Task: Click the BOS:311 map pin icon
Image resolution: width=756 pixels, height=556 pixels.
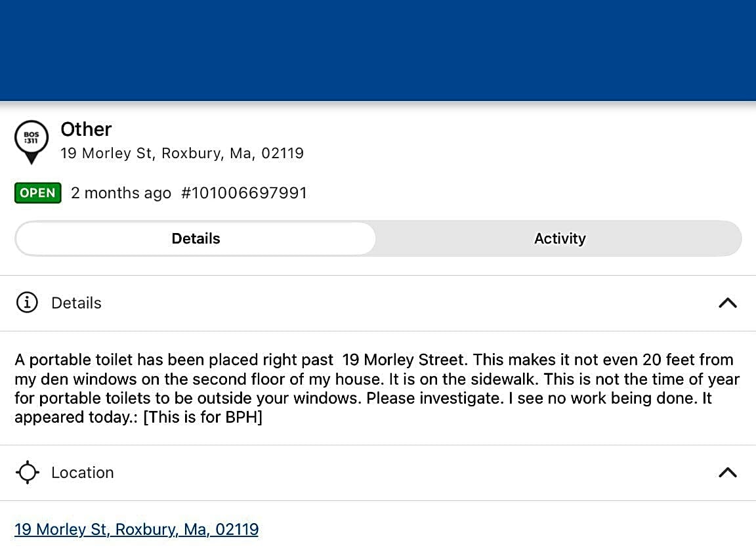Action: click(31, 142)
